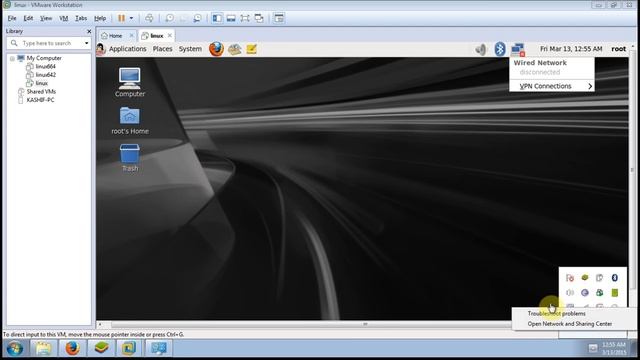Open the File menu

(12, 18)
